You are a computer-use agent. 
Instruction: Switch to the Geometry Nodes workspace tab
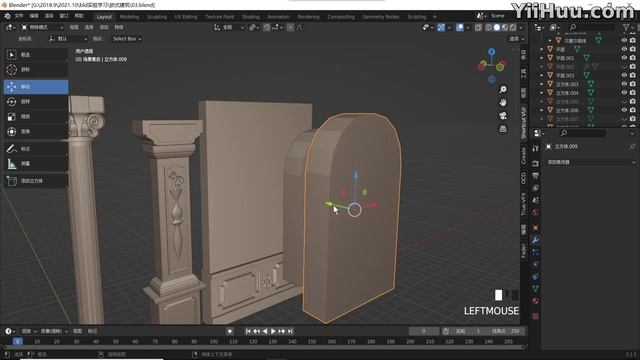click(380, 17)
